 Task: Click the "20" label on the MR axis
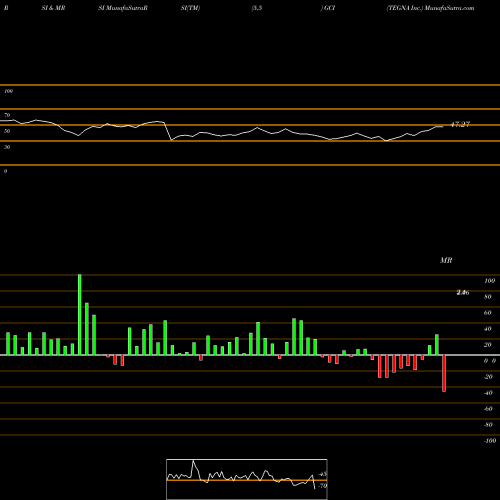[x=488, y=345]
